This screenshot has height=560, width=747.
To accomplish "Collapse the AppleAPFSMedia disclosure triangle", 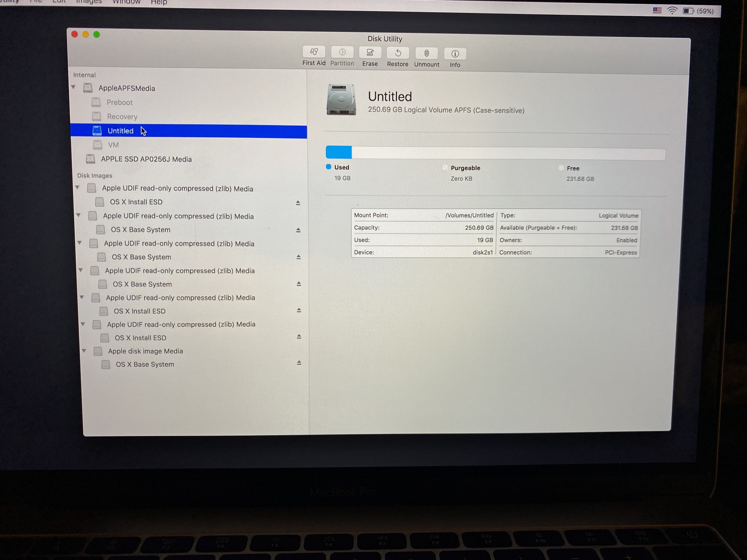I will click(x=74, y=87).
